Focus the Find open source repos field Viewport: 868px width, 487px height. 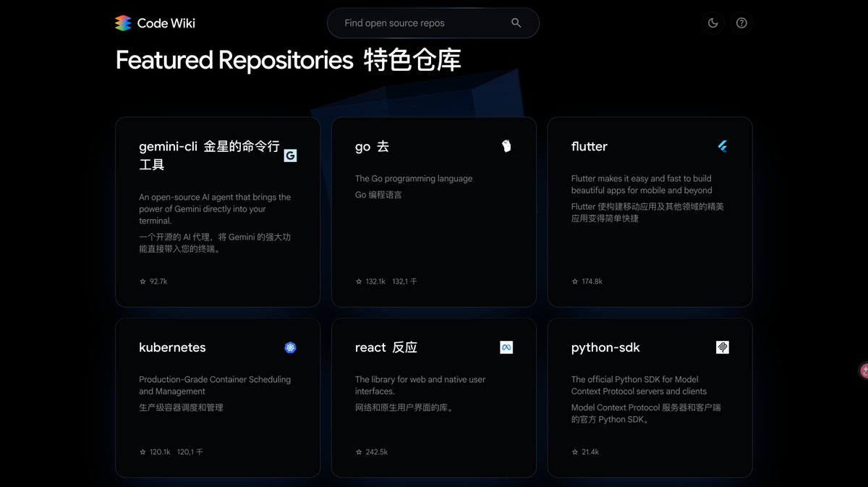433,23
